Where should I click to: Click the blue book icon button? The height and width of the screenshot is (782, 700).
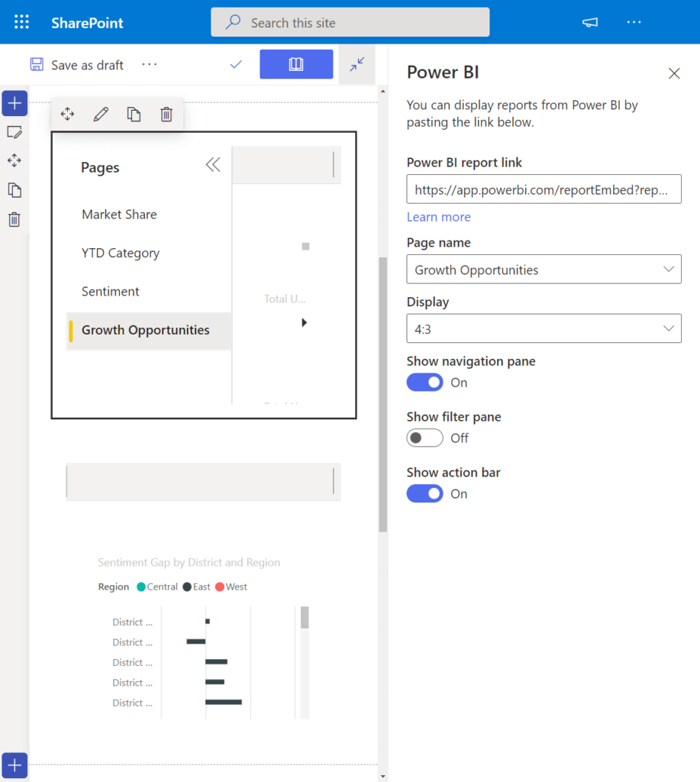[296, 64]
